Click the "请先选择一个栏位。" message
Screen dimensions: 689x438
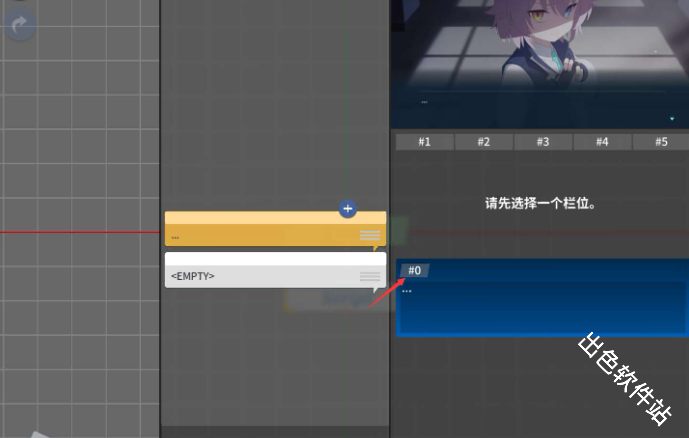pyautogui.click(x=540, y=203)
